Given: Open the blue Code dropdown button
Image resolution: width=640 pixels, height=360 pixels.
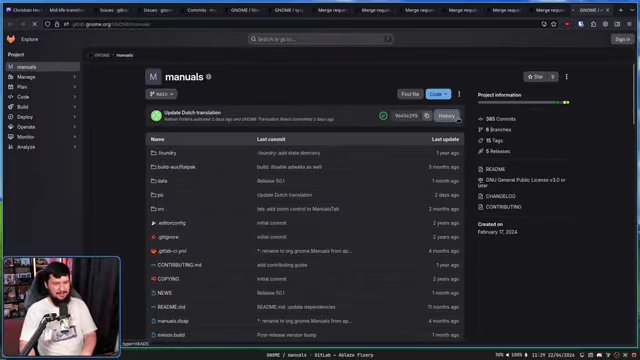Looking at the screenshot, I should point(438,94).
